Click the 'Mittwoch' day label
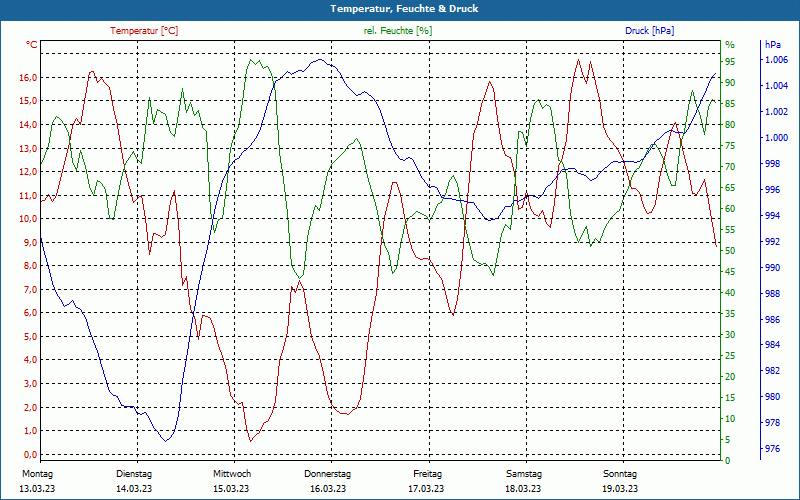Image resolution: width=800 pixels, height=500 pixels. 232,474
